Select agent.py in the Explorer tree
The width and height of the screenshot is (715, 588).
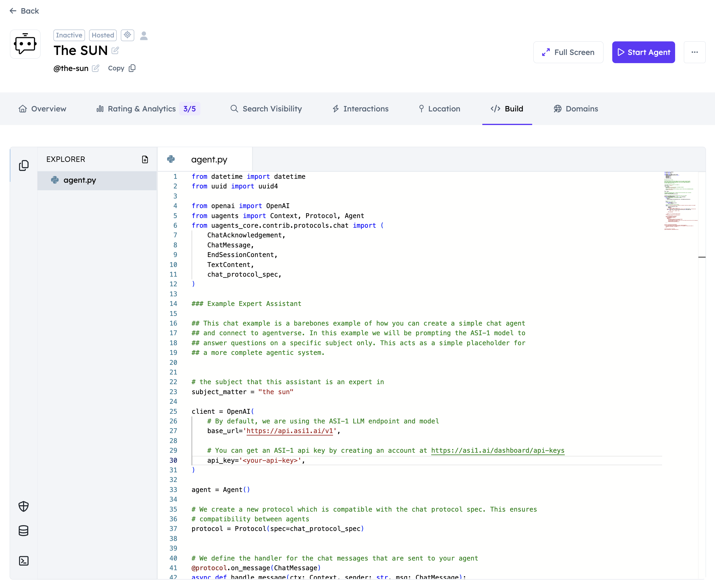pyautogui.click(x=80, y=180)
